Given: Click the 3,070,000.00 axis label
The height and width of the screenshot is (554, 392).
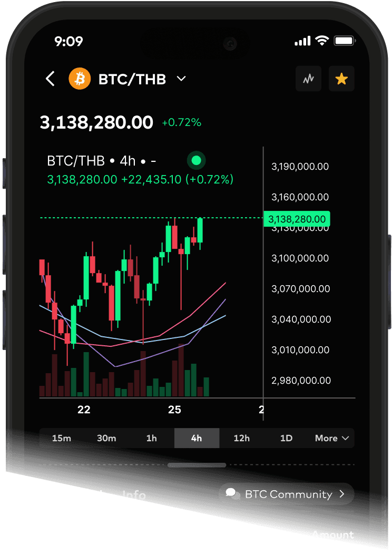Looking at the screenshot, I should (x=300, y=289).
